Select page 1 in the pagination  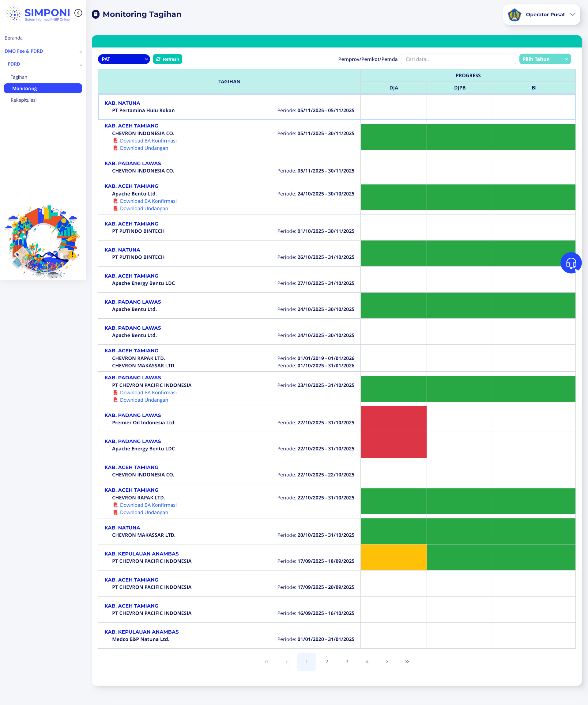tap(307, 661)
